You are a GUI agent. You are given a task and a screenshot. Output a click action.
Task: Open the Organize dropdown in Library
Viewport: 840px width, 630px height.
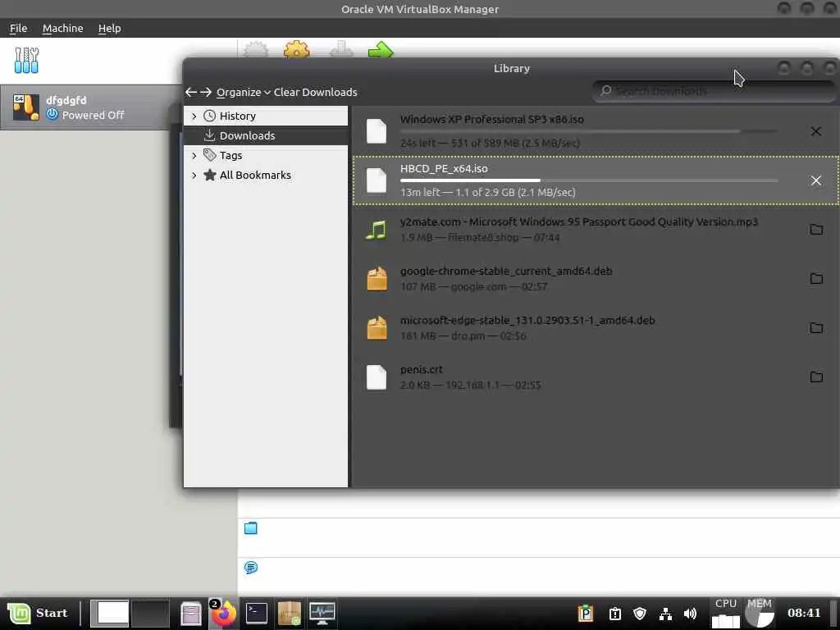pos(243,92)
